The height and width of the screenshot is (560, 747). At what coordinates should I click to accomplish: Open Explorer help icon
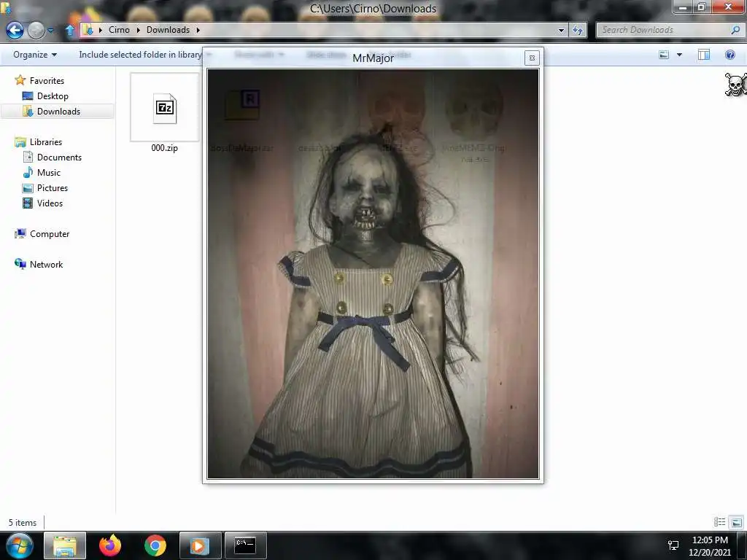click(x=729, y=55)
